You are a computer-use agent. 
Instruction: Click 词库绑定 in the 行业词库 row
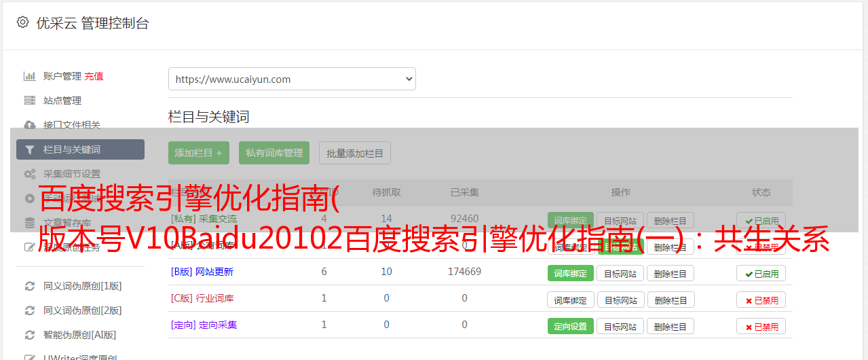(571, 300)
